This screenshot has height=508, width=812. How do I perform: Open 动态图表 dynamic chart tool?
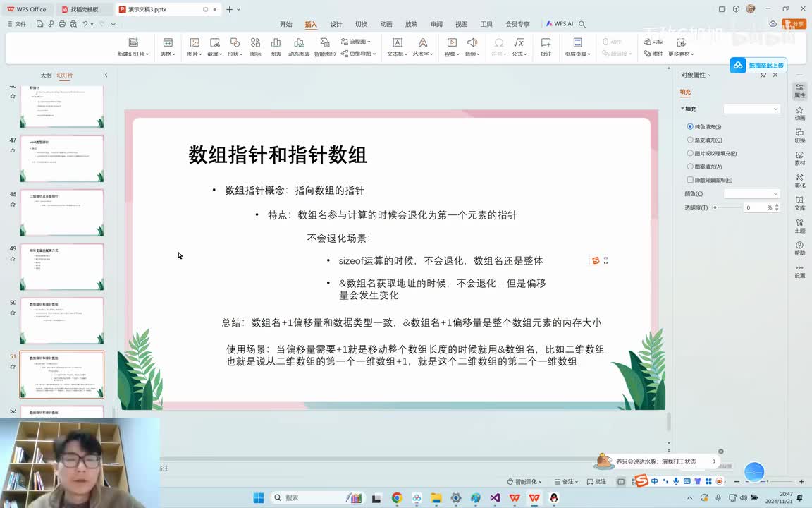pos(299,47)
